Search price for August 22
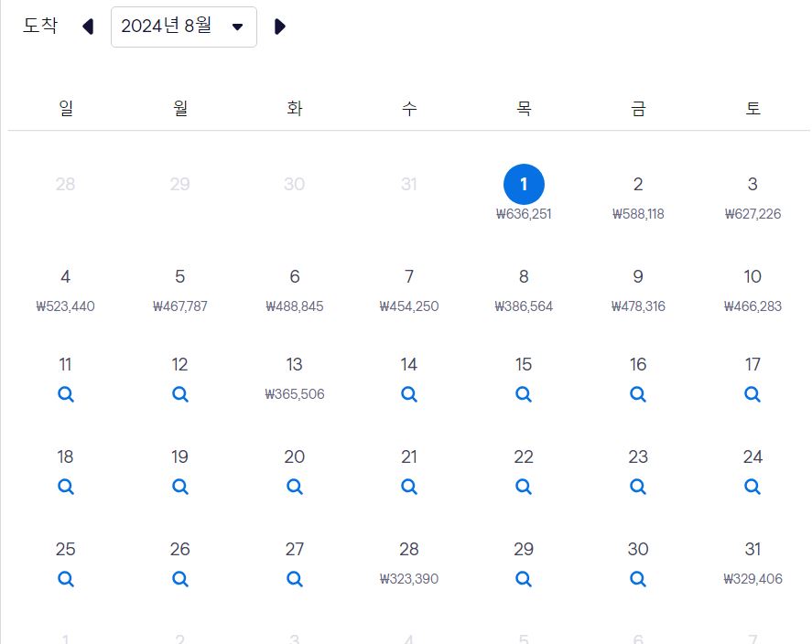Screen dimensions: 812x644 (524, 487)
